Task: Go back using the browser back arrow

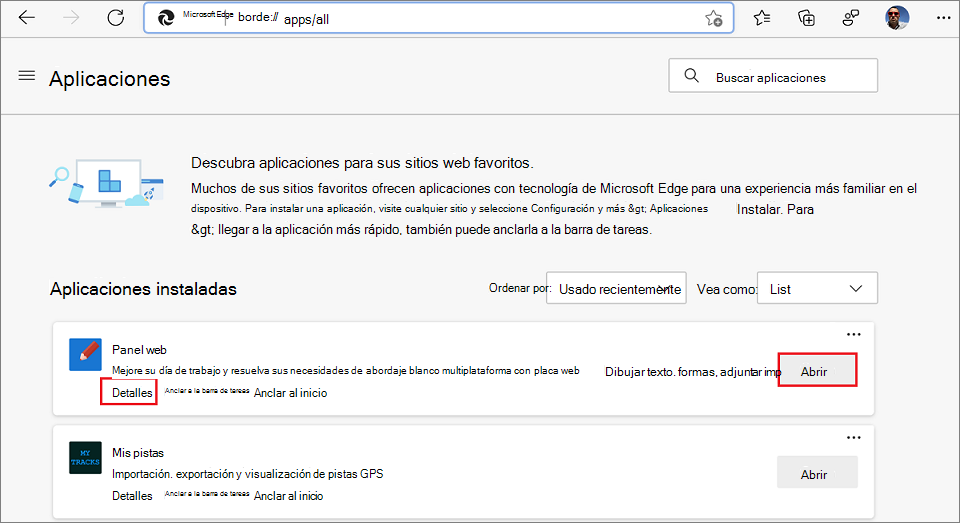Action: click(27, 18)
